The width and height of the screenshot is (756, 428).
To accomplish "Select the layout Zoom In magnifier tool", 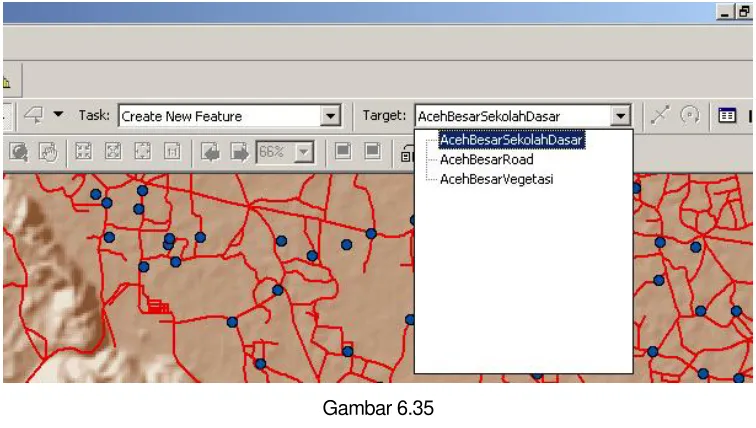I will pyautogui.click(x=19, y=152).
